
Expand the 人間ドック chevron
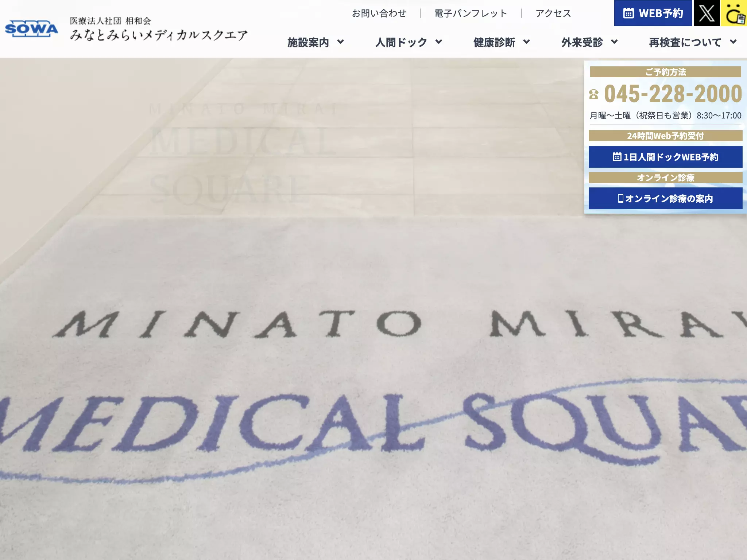point(439,42)
